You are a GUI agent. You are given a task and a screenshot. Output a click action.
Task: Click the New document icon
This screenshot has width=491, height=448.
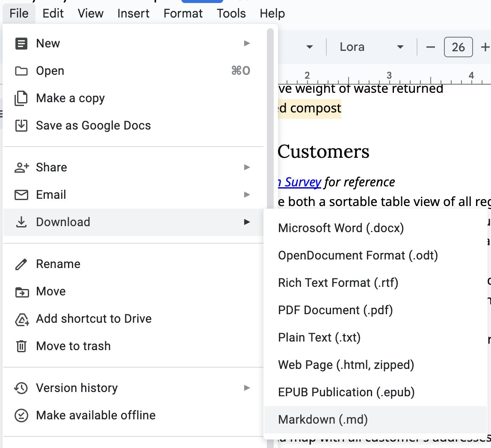pyautogui.click(x=21, y=44)
